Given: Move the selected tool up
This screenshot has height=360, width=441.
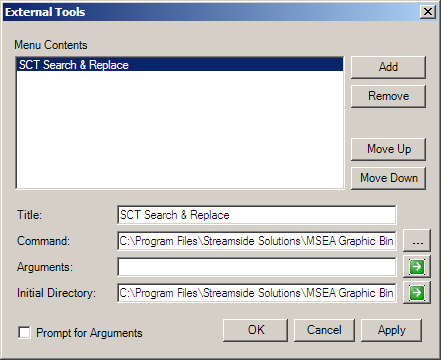Looking at the screenshot, I should (x=388, y=149).
